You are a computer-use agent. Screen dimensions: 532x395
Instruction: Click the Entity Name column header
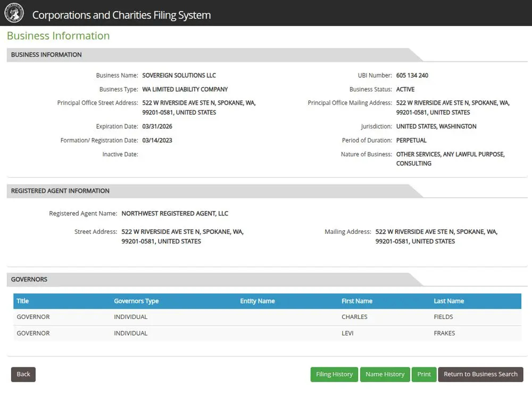pos(257,301)
